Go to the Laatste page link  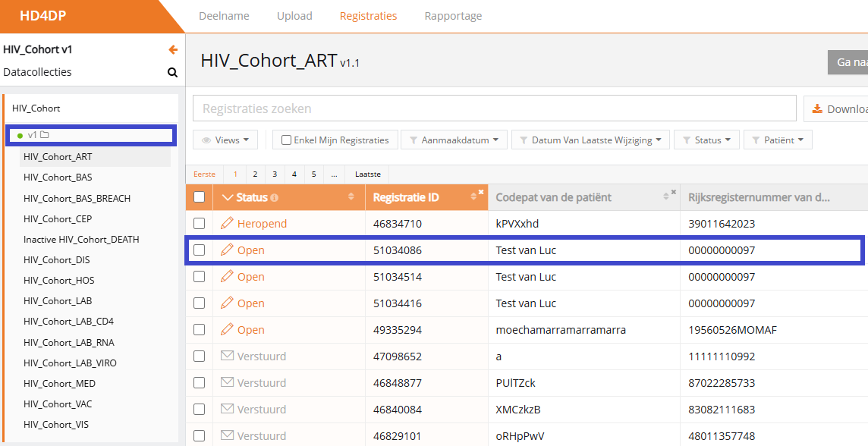click(367, 174)
